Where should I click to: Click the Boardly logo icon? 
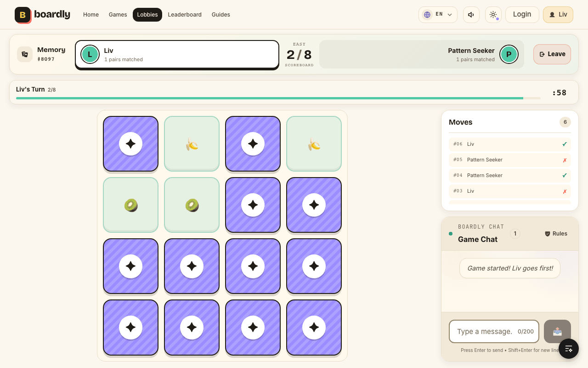tap(23, 15)
